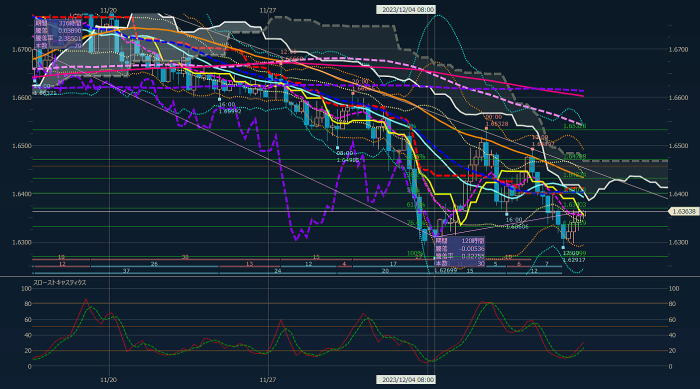This screenshot has width=700, height=389.
Task: Click 1.6700 on the left price axis
Action: (22, 50)
